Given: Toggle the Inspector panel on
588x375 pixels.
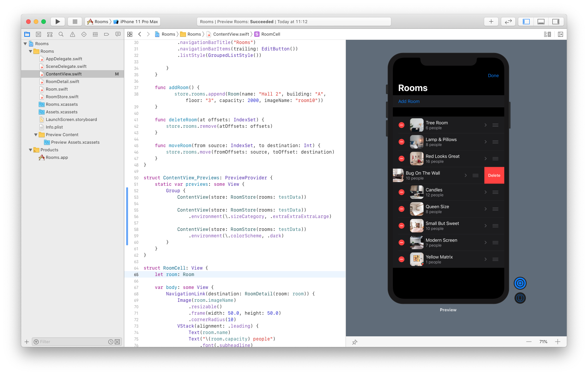Looking at the screenshot, I should click(x=556, y=21).
